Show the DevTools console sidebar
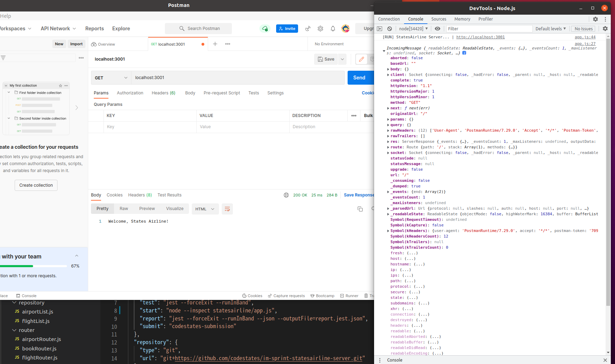 click(x=380, y=29)
